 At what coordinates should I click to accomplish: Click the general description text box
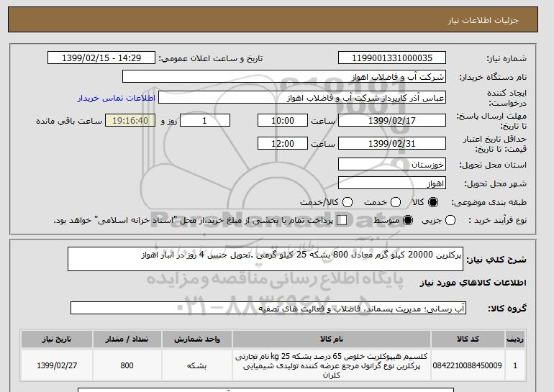coord(265,259)
